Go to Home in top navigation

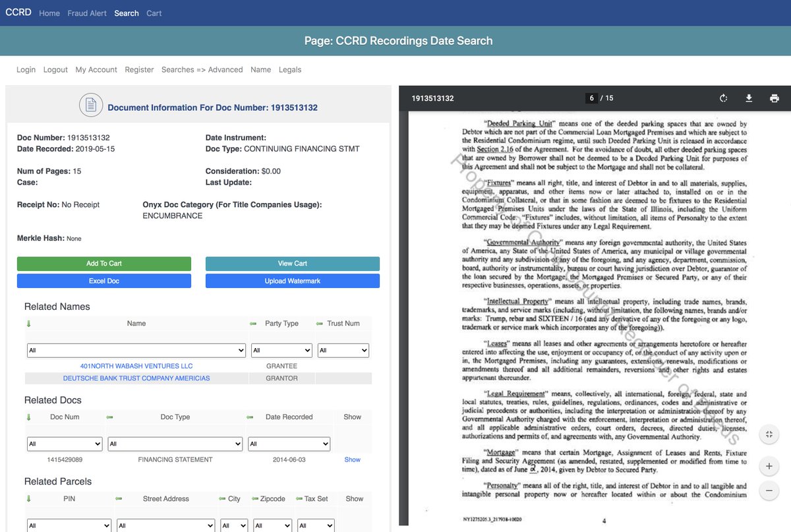point(49,13)
